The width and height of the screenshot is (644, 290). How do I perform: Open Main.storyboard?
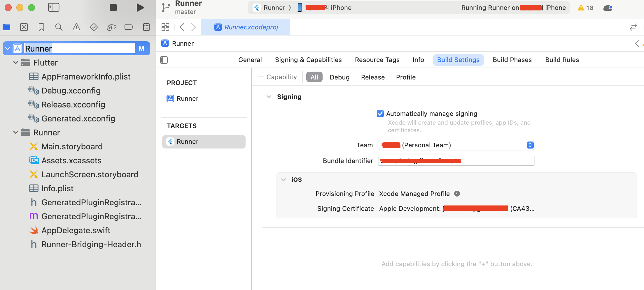pyautogui.click(x=66, y=146)
